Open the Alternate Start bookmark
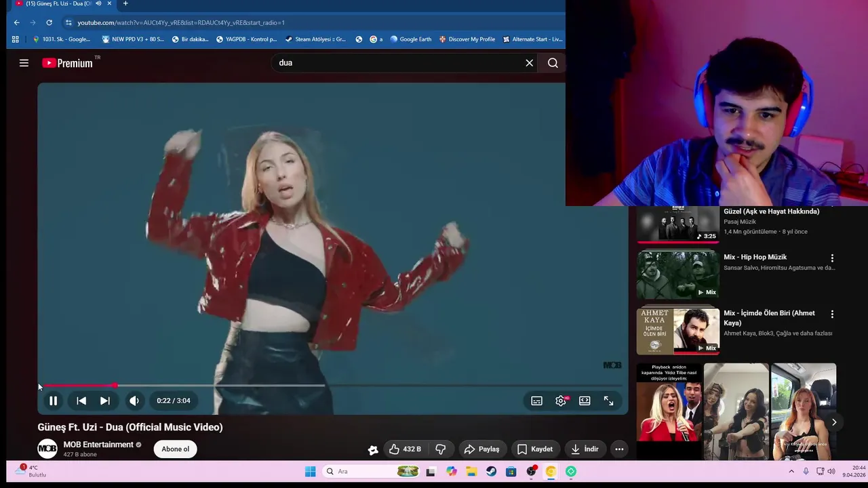This screenshot has height=488, width=868. pos(532,39)
